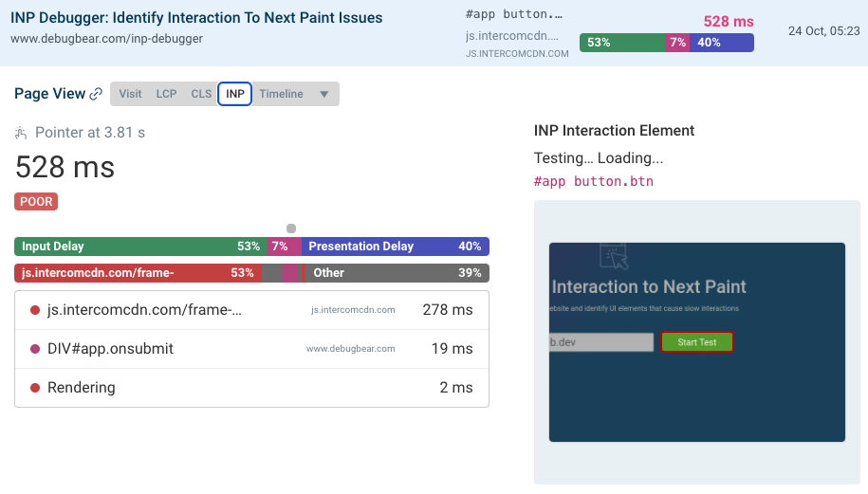Click the POOR rating badge
This screenshot has width=868, height=494.
36,201
